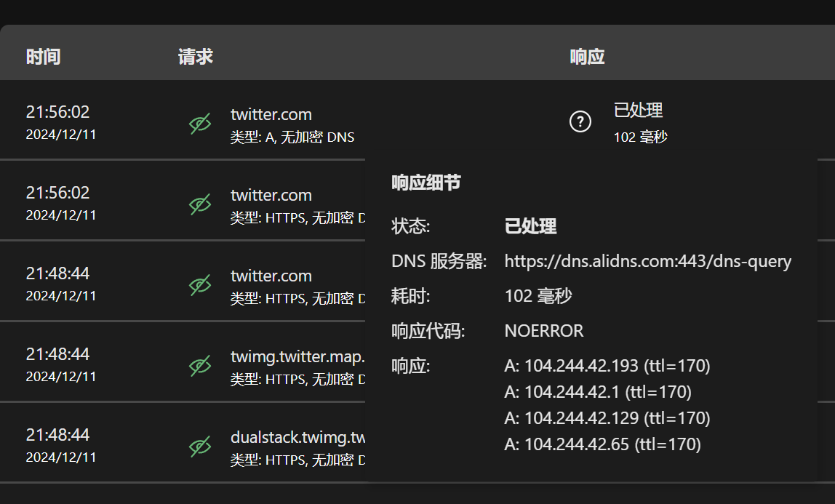Click the dns.alidns.com DNS server URL
The height and width of the screenshot is (504, 835).
[648, 261]
